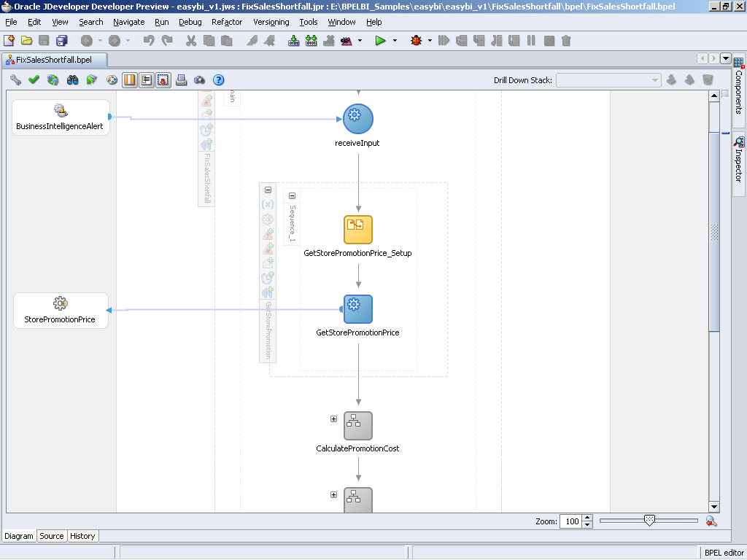Open the profiler dropdown arrow
The height and width of the screenshot is (560, 747).
pos(360,41)
